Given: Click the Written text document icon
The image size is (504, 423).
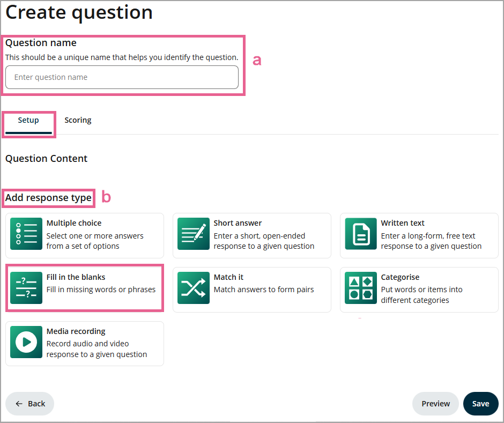Looking at the screenshot, I should click(361, 234).
